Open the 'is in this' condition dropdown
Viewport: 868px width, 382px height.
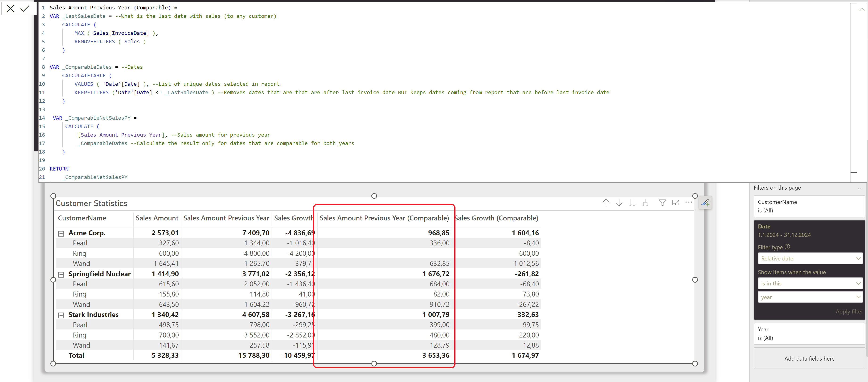pyautogui.click(x=810, y=283)
